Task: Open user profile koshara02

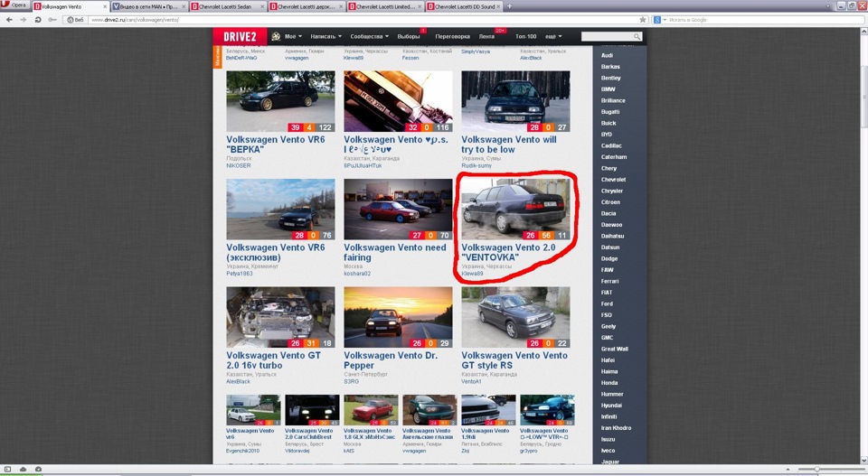Action: pos(357,273)
